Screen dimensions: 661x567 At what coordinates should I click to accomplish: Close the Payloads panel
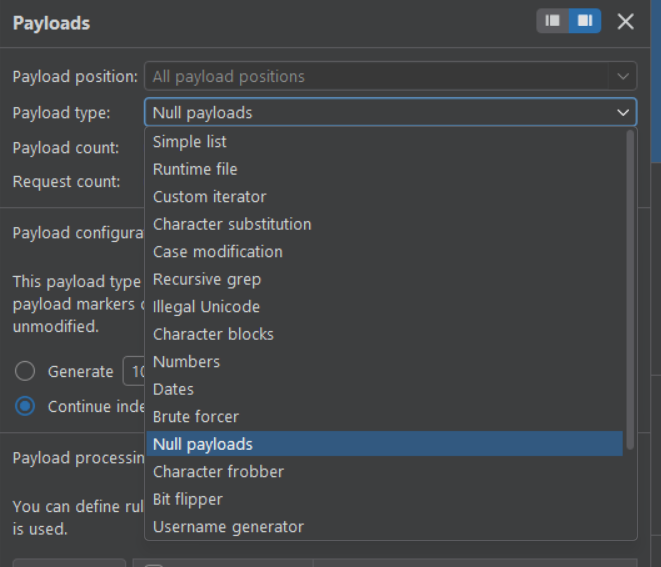point(626,21)
